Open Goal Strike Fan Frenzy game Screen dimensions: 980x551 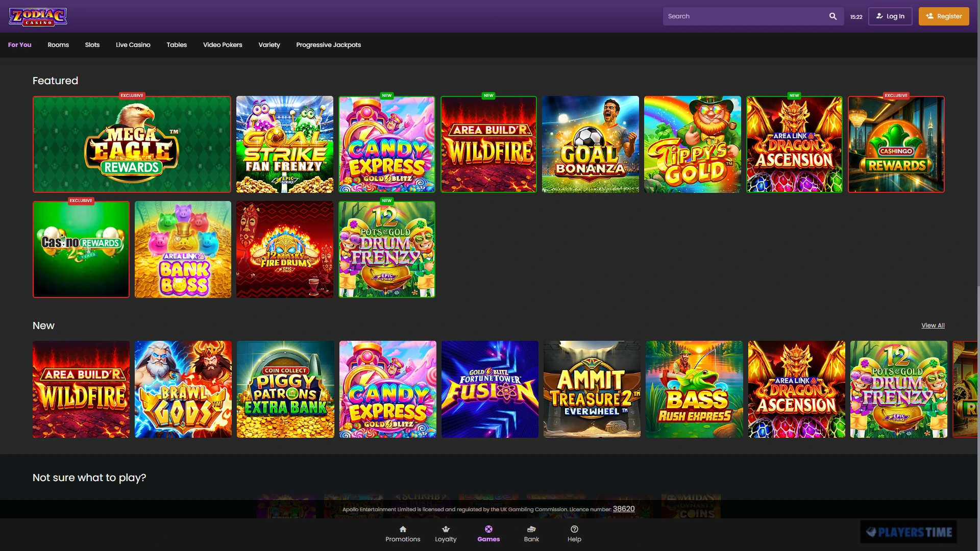(x=285, y=144)
